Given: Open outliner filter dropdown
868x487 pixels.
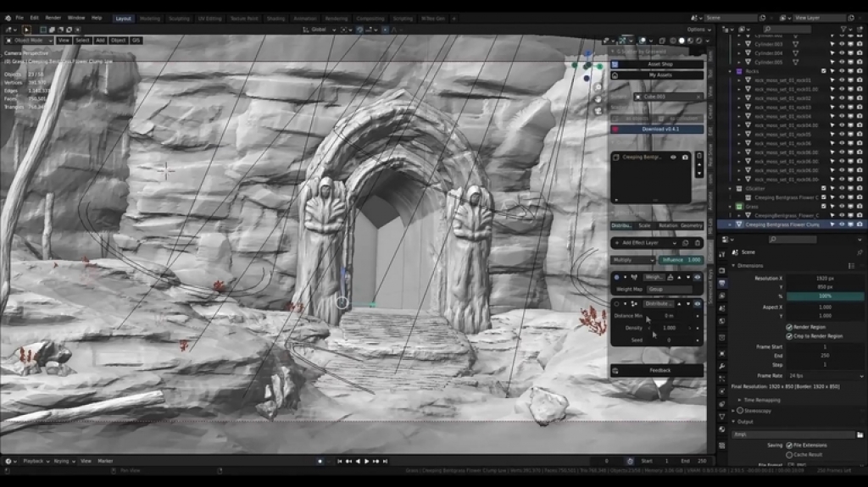Looking at the screenshot, I should point(845,30).
